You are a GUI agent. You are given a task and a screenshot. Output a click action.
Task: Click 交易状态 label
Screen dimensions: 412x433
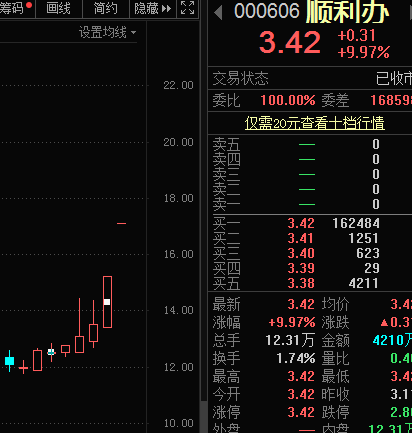click(240, 78)
